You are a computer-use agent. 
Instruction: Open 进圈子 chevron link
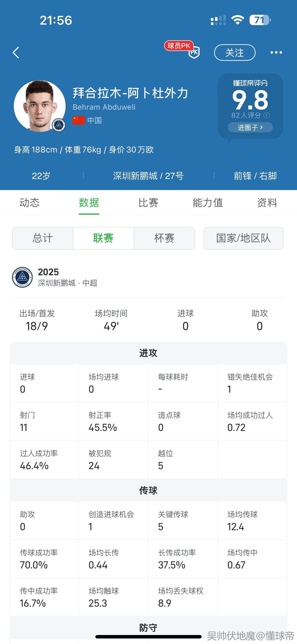(250, 128)
